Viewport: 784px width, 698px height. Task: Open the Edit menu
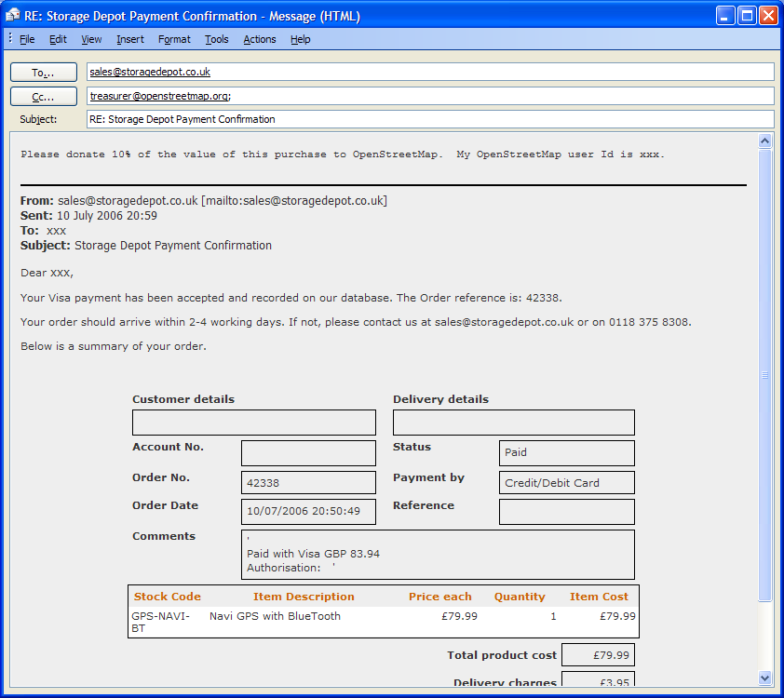click(x=58, y=39)
